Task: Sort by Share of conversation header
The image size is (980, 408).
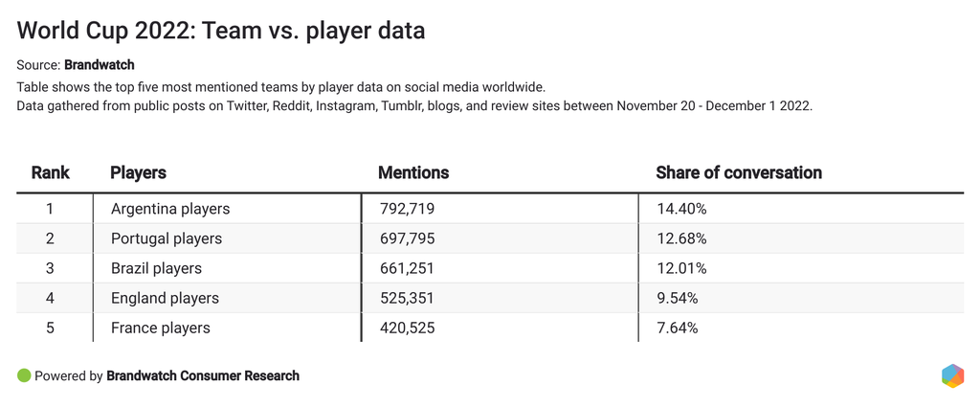Action: 739,173
